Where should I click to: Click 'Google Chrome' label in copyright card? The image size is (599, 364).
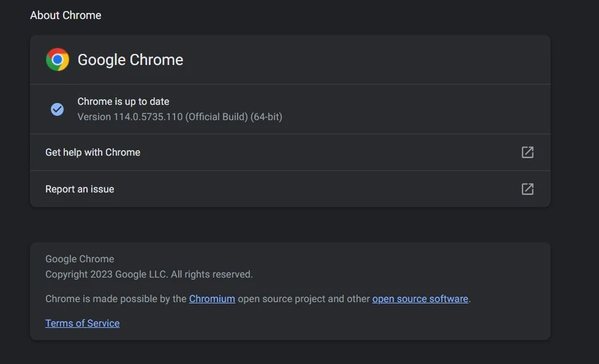point(80,259)
